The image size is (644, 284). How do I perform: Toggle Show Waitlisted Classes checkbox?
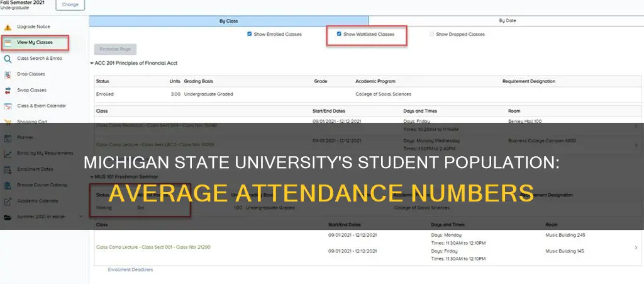tap(339, 34)
